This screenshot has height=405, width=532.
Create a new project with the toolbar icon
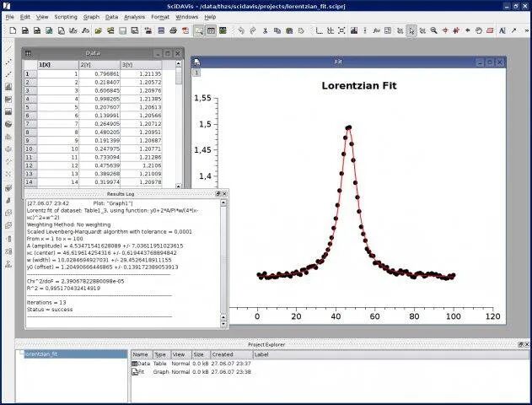point(13,30)
